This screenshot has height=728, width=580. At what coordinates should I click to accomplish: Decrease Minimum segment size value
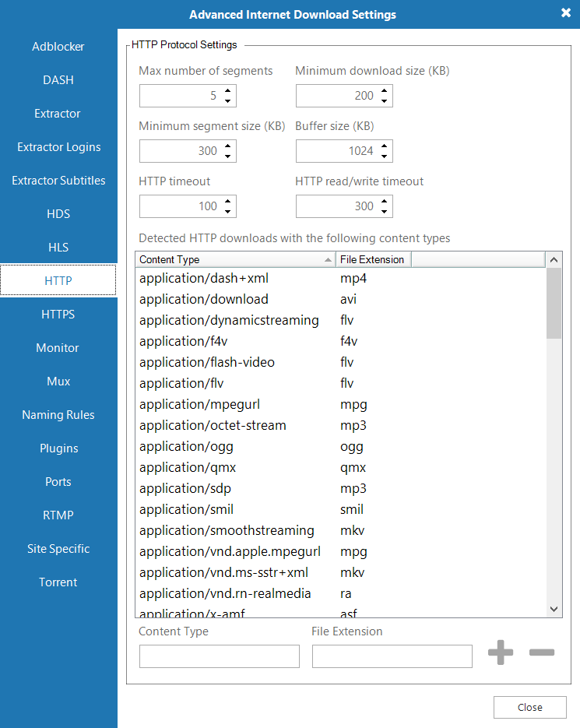tap(227, 156)
